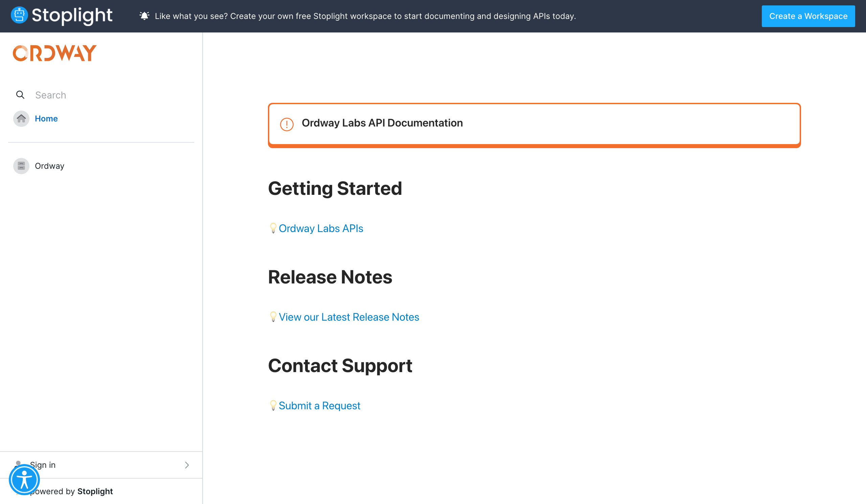Open the Ordway project in sidebar

tap(49, 166)
